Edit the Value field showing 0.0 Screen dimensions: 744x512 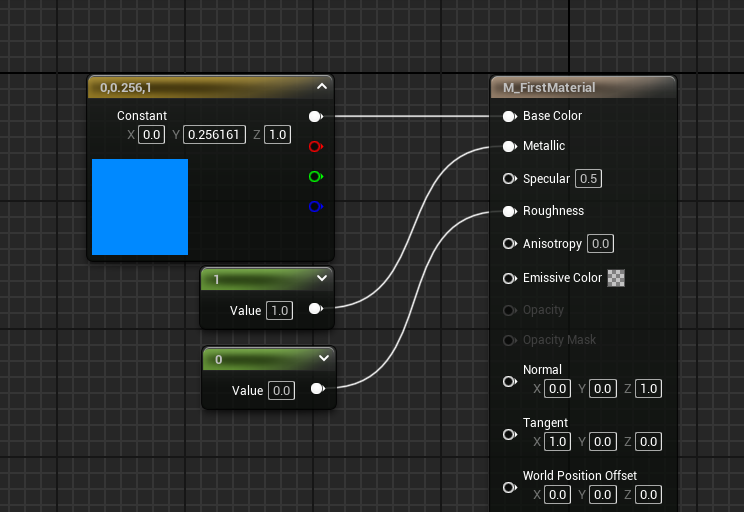point(281,391)
